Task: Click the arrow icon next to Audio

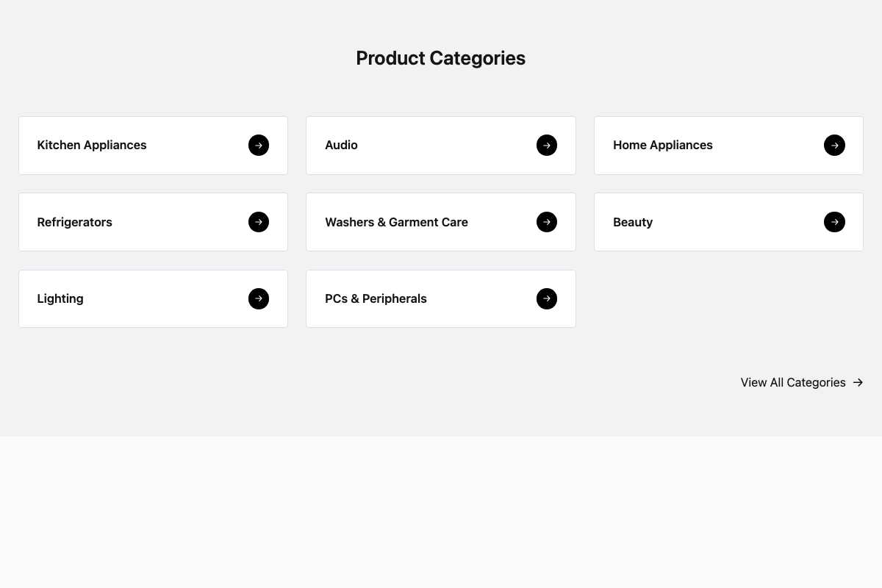Action: pyautogui.click(x=547, y=146)
